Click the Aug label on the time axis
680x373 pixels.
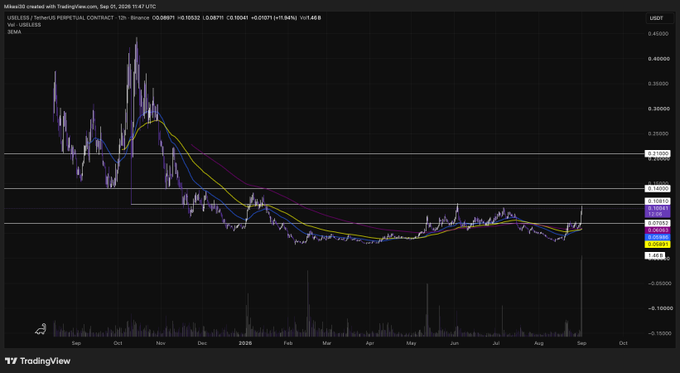click(539, 343)
